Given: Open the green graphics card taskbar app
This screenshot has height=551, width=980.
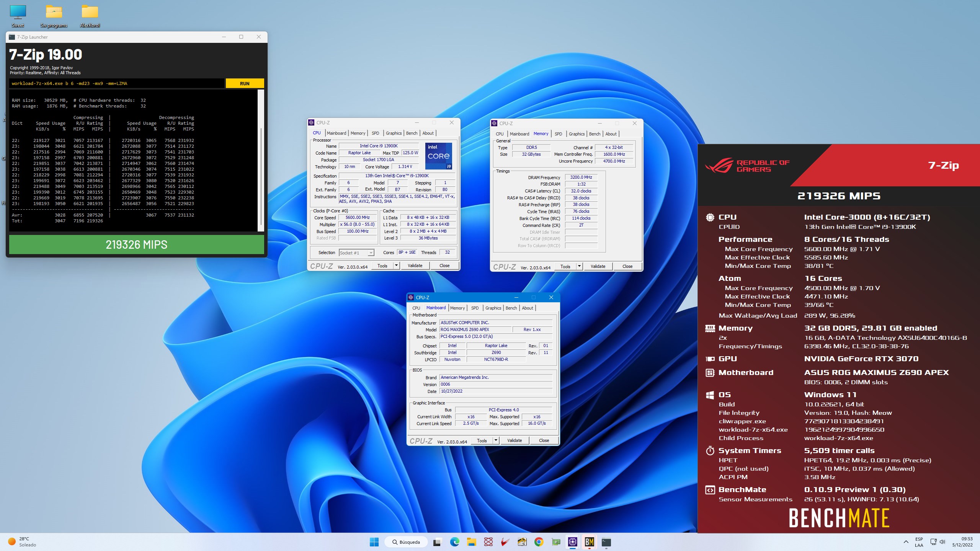Looking at the screenshot, I should click(555, 542).
